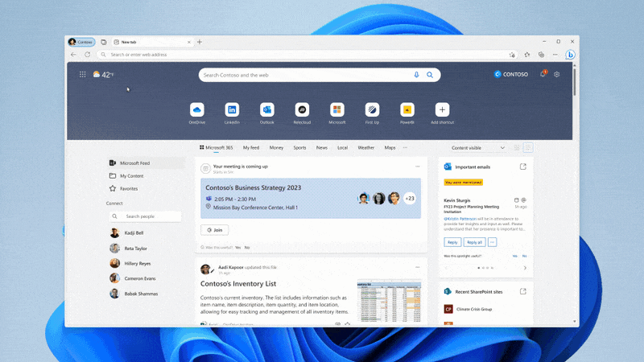The height and width of the screenshot is (362, 644).
Task: Join the Business Strategy meeting
Action: (x=214, y=230)
